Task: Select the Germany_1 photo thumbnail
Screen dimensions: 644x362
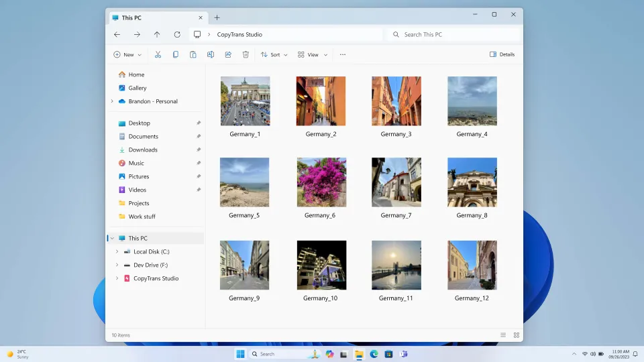Action: point(246,101)
